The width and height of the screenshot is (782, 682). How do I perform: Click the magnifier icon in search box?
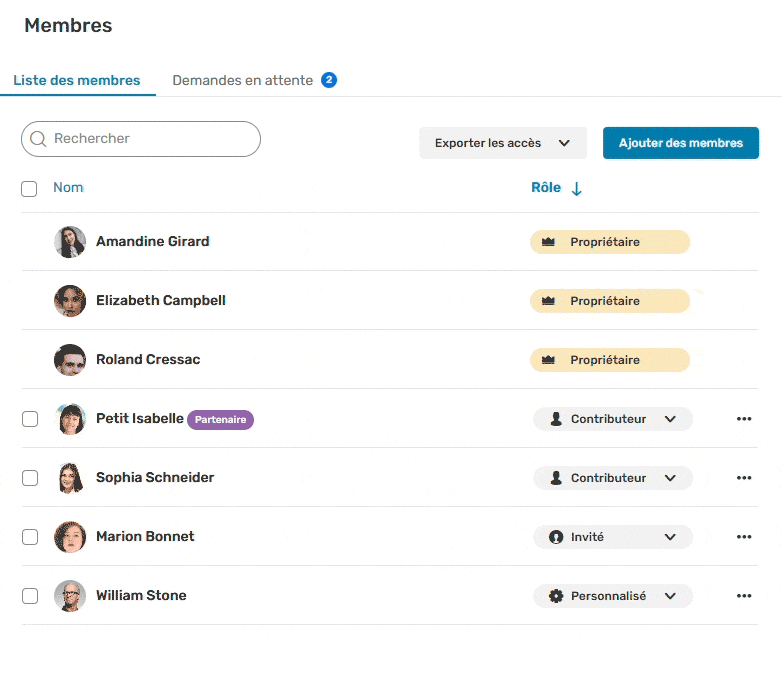(x=39, y=139)
